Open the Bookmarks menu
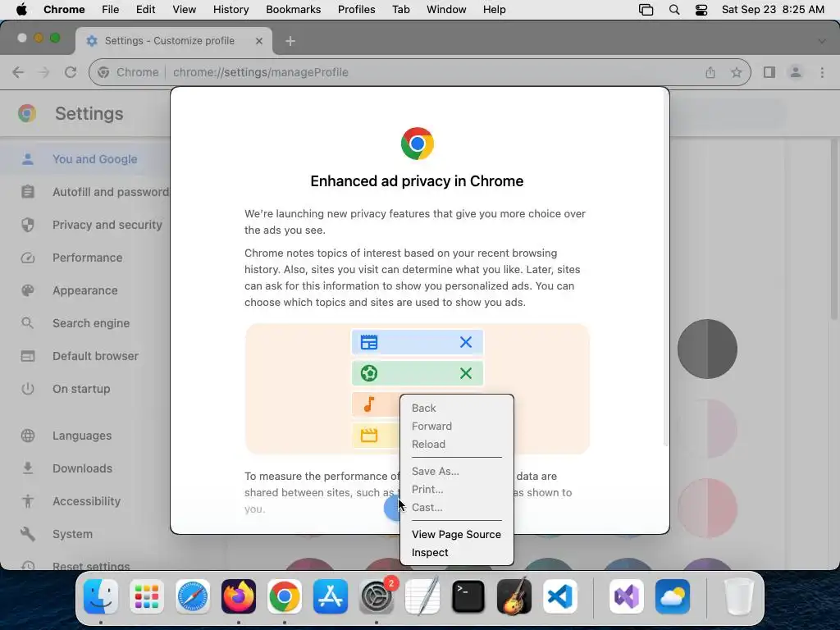The width and height of the screenshot is (840, 630). click(293, 10)
